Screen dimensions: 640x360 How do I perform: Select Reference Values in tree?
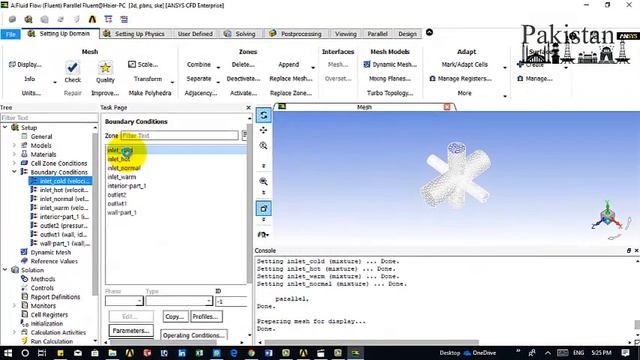pos(53,261)
